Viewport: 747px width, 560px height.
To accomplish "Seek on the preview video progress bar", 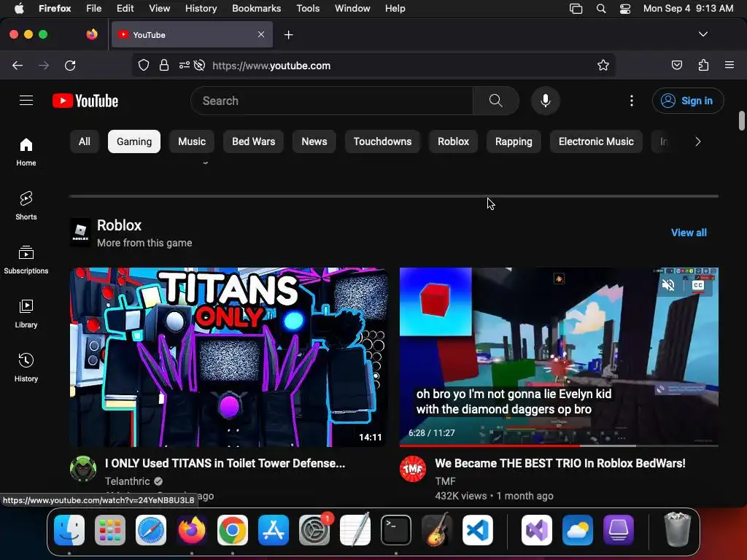I will click(x=559, y=446).
